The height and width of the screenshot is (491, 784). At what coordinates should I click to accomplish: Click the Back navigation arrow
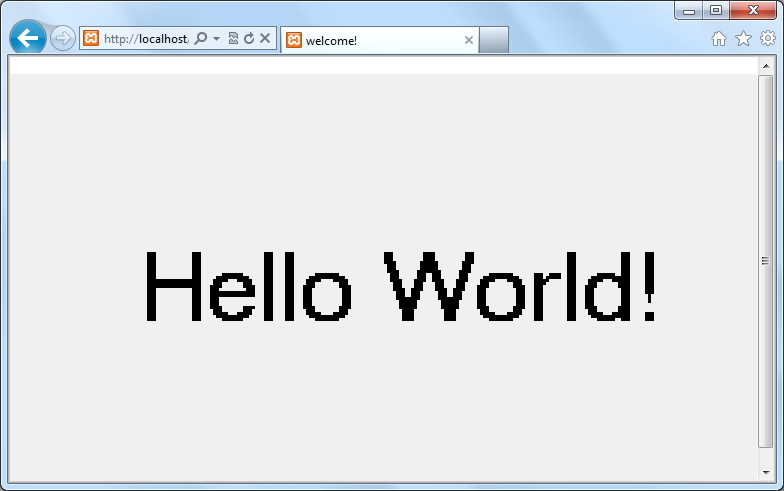pyautogui.click(x=28, y=39)
